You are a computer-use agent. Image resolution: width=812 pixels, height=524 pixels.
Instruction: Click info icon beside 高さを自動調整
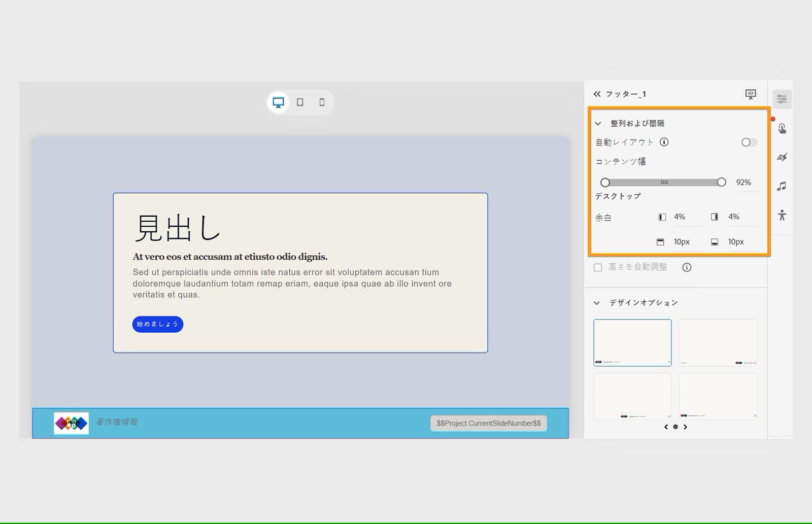[x=687, y=267]
